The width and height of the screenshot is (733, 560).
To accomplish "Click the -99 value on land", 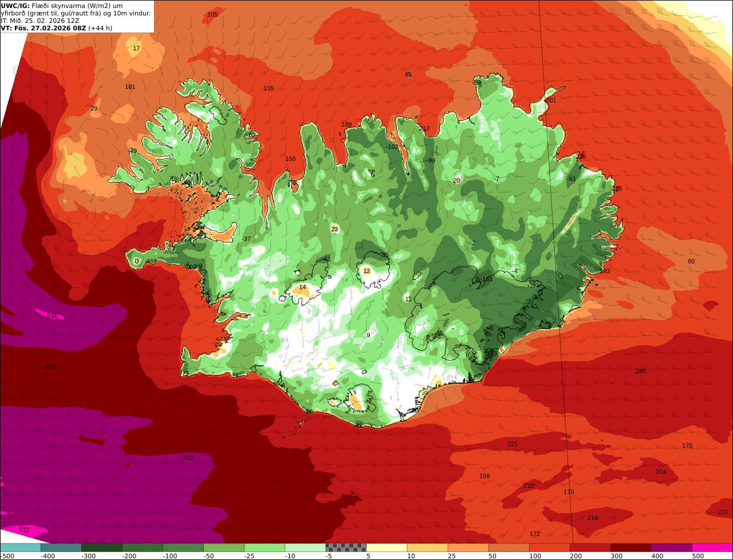I will tap(430, 161).
